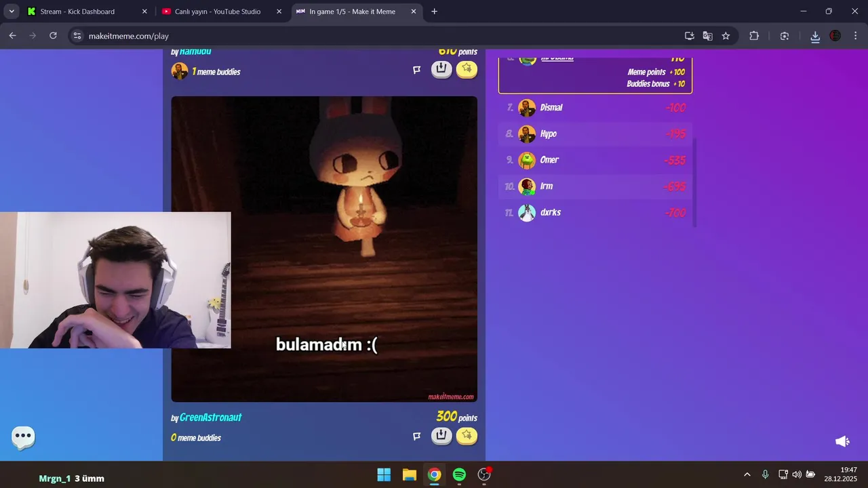Install app via address bar icon
This screenshot has width=868, height=488.
[690, 36]
